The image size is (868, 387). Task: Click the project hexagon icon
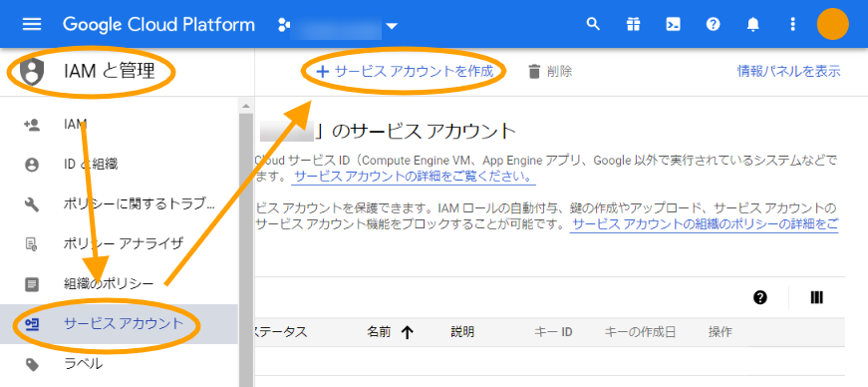tap(283, 25)
